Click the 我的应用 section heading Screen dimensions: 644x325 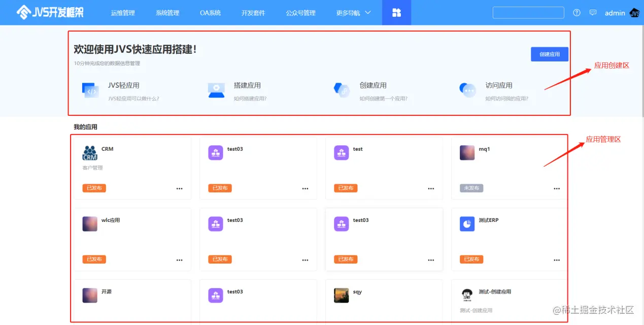pos(85,127)
